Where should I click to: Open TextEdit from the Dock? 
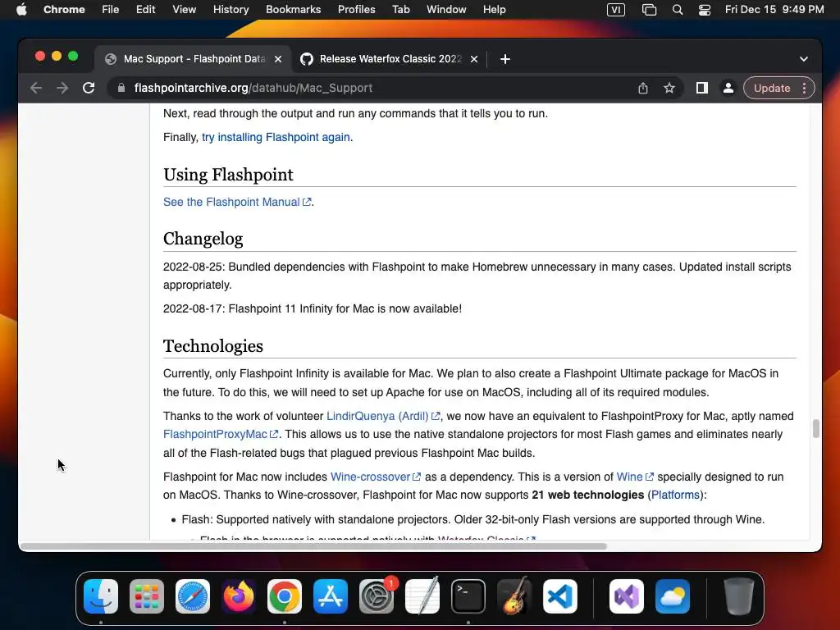[422, 596]
